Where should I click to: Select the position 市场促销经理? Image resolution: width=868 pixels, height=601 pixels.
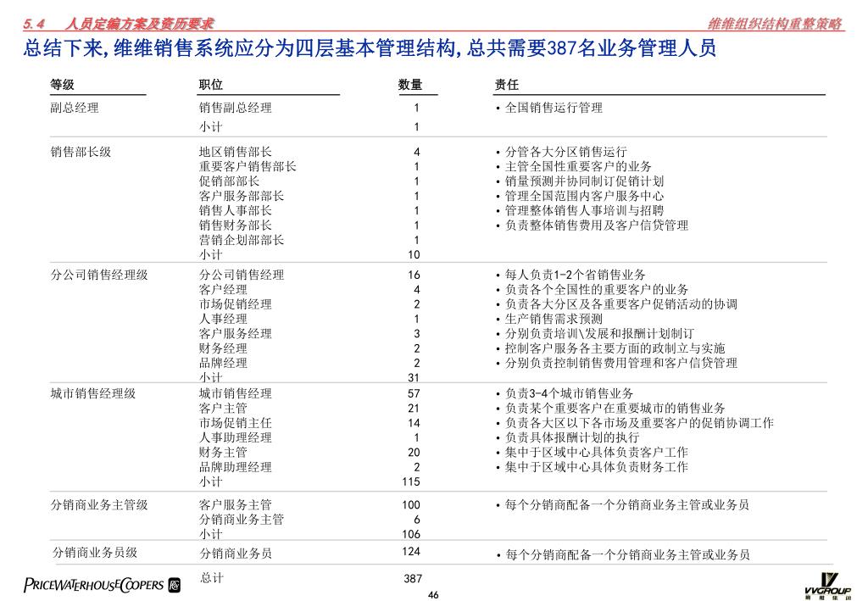coord(236,304)
